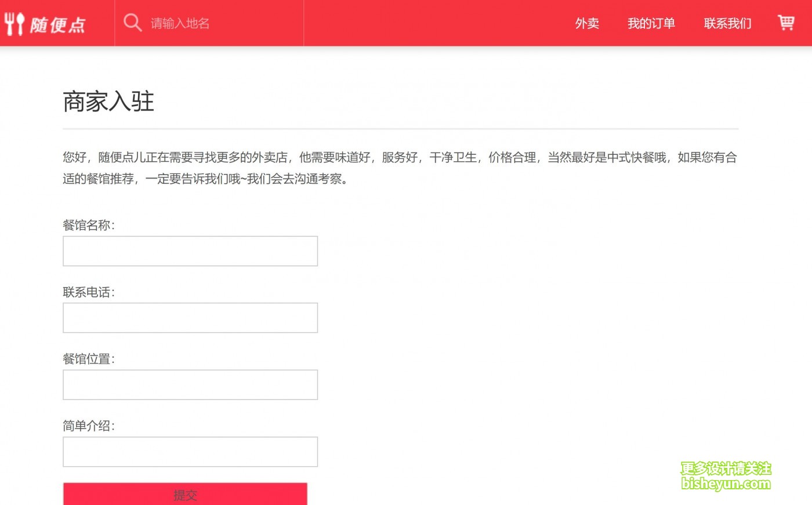Open the 联系我们 page link
Image resolution: width=812 pixels, height=505 pixels.
tap(728, 23)
